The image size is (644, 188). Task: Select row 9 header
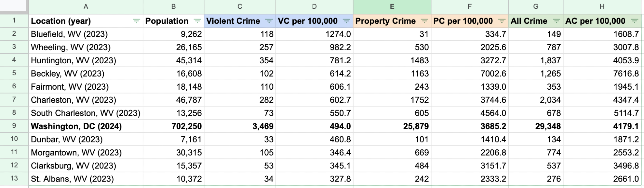tap(14, 126)
